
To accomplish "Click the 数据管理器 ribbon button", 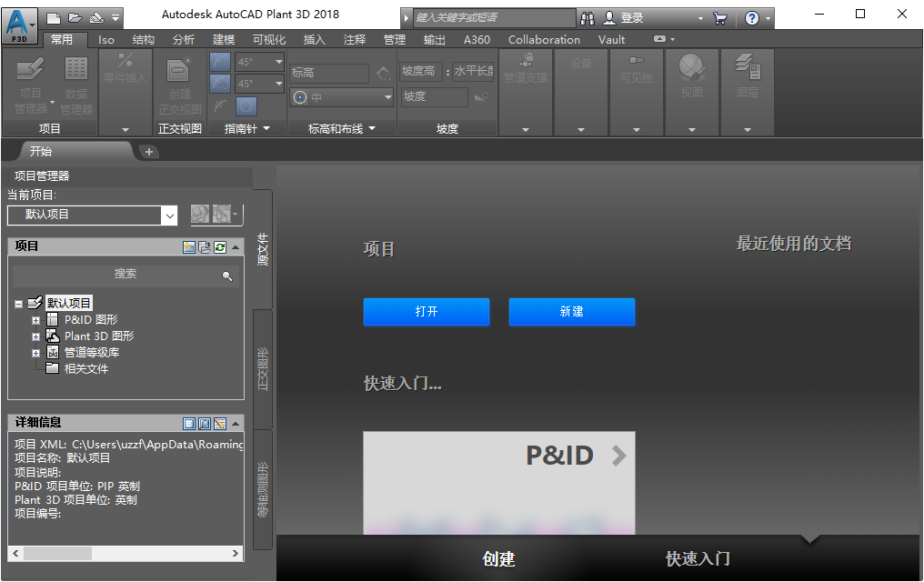I will tap(76, 85).
